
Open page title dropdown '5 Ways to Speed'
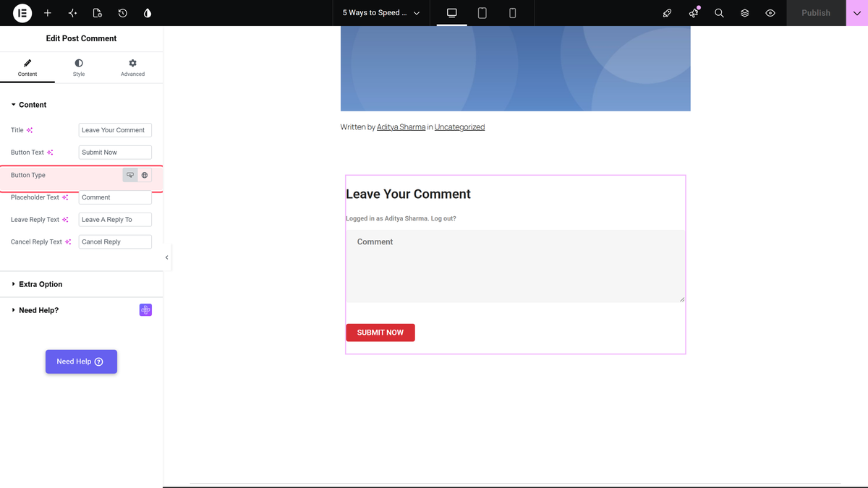coord(381,13)
